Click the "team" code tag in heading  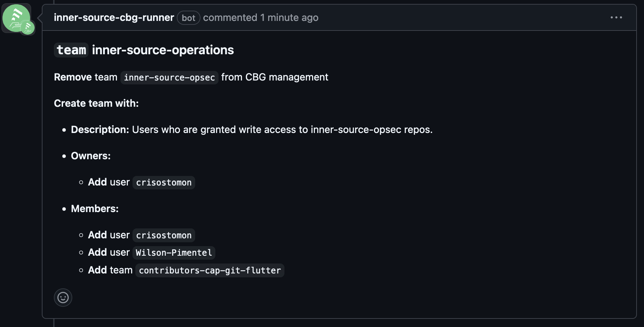71,50
